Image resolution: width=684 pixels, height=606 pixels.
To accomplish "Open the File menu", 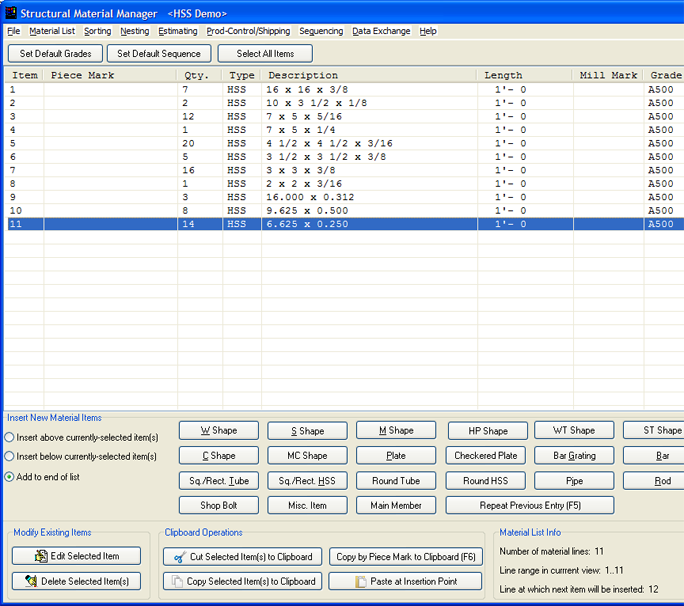I will point(14,31).
